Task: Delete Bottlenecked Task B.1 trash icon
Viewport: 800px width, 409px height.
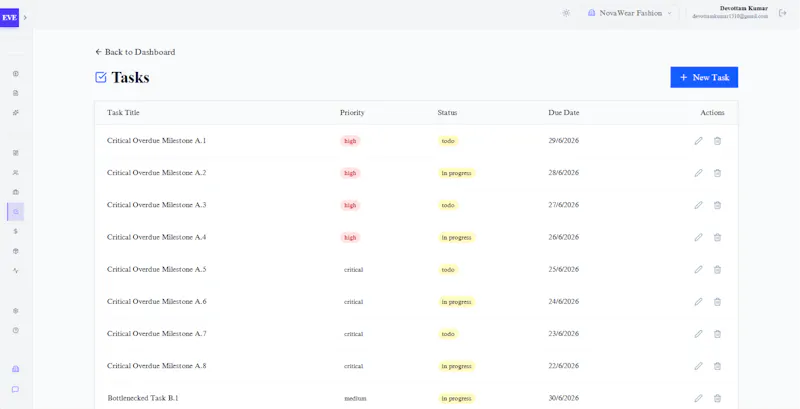Action: (717, 398)
